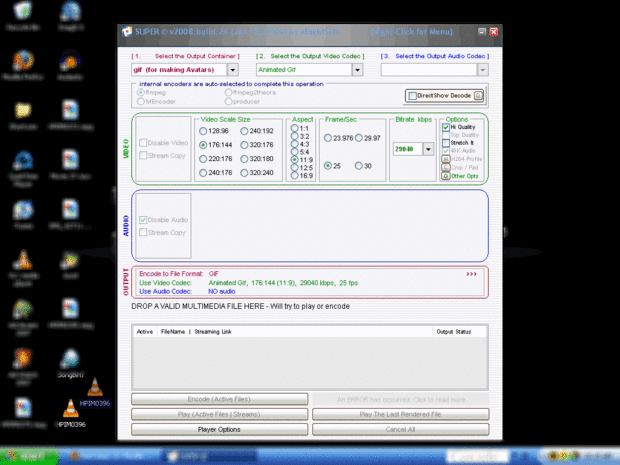Viewport: 620px width, 465px height.
Task: Set frame rate to 25
Action: click(327, 166)
